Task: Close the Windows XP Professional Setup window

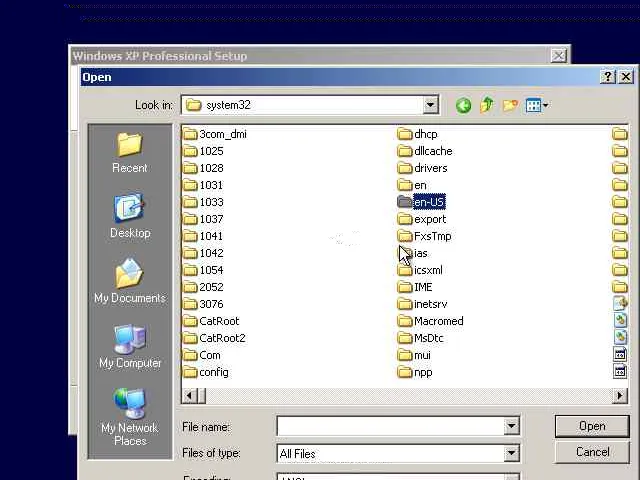Action: point(558,56)
